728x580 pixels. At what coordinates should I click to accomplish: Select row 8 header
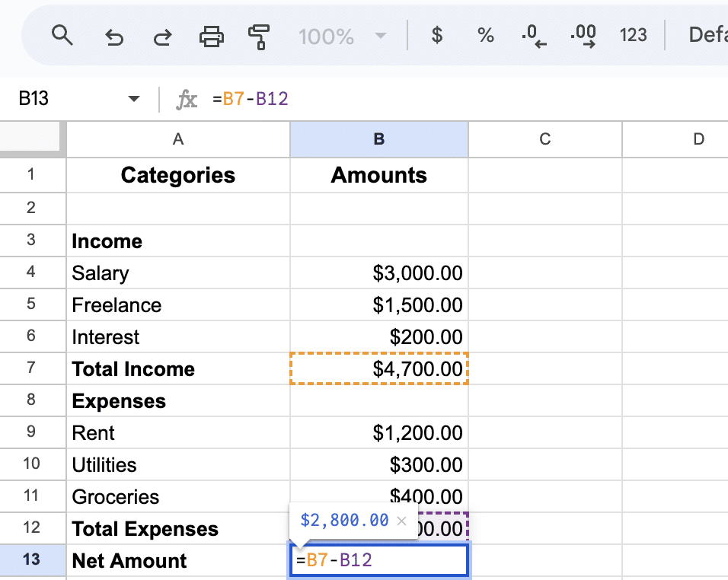click(x=31, y=400)
